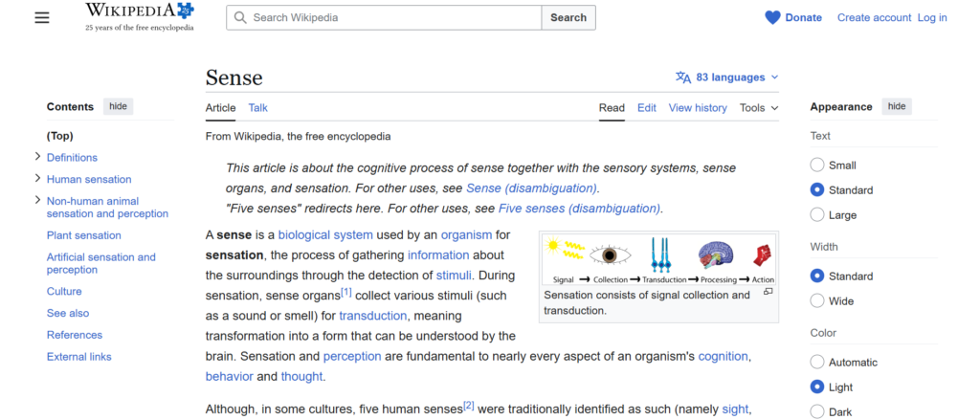Select Standard width option
The width and height of the screenshot is (980, 420).
817,276
